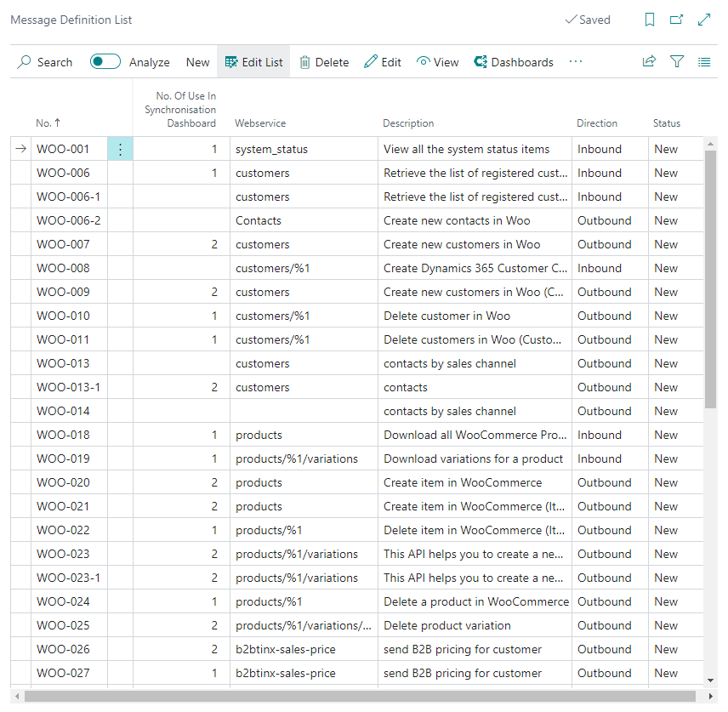
Task: Open the filter pane icon
Action: [x=677, y=61]
